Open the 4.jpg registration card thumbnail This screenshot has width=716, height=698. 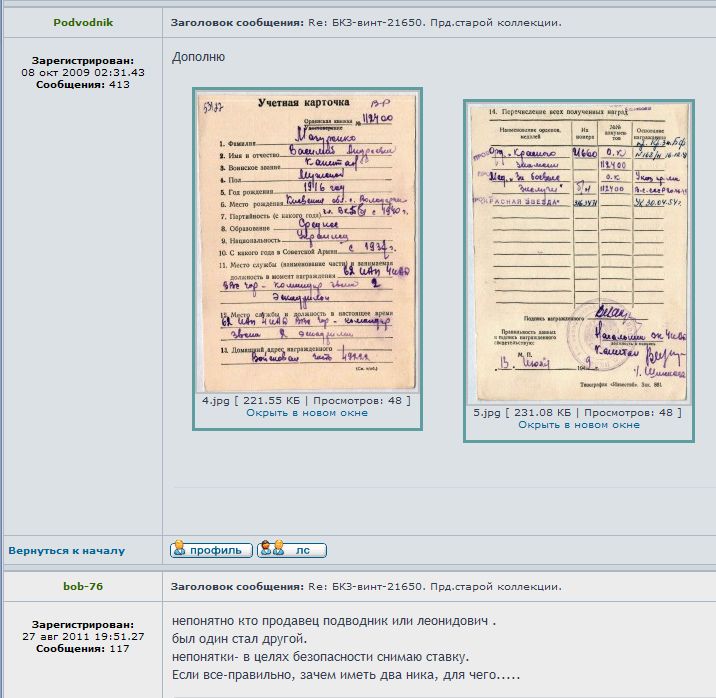306,241
